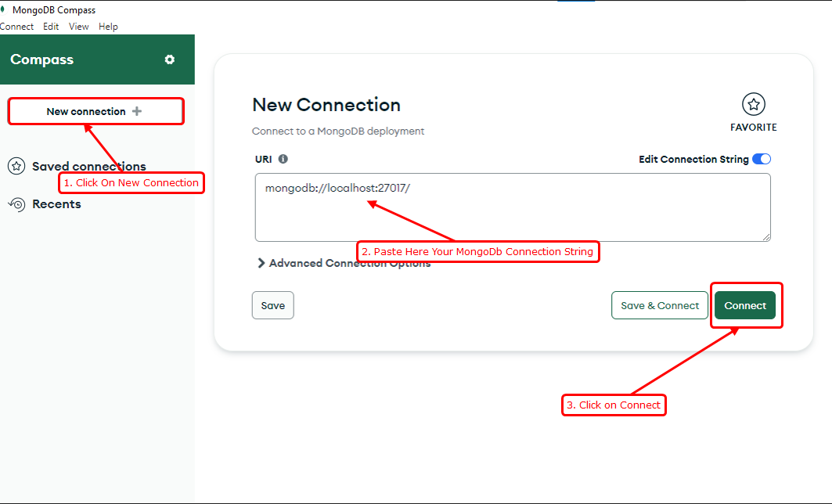Screen dimensions: 832x504
Task: Click the green Connect button
Action: (745, 305)
